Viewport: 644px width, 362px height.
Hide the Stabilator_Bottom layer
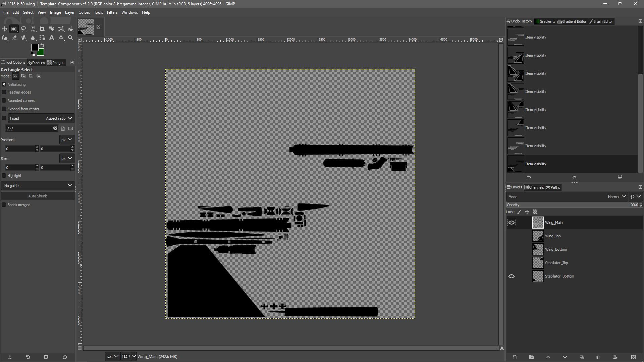[512, 276]
